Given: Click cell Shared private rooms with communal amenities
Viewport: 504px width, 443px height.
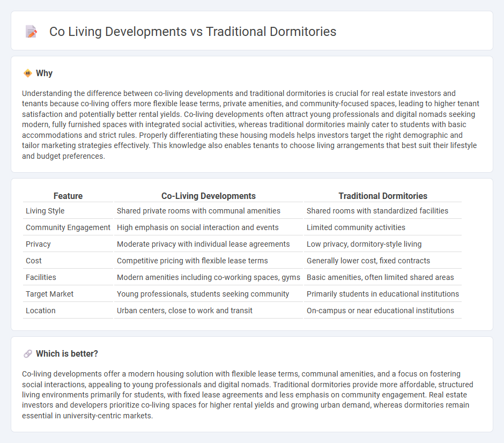Looking at the screenshot, I should [198, 211].
